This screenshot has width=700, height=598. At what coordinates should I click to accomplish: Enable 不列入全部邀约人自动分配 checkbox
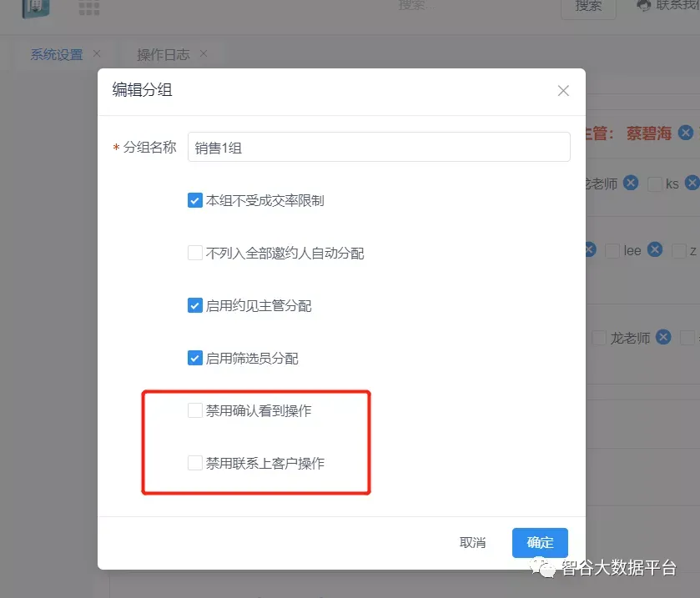(x=195, y=253)
